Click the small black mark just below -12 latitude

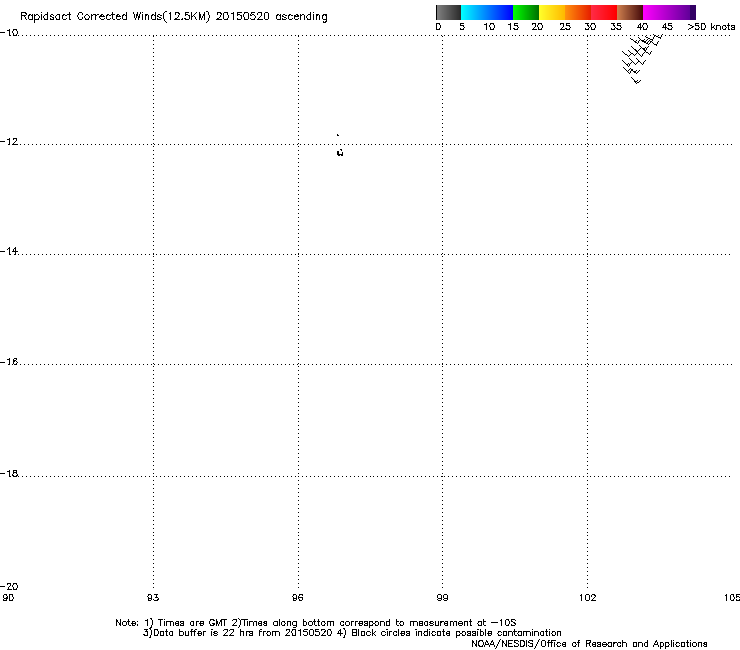(340, 152)
